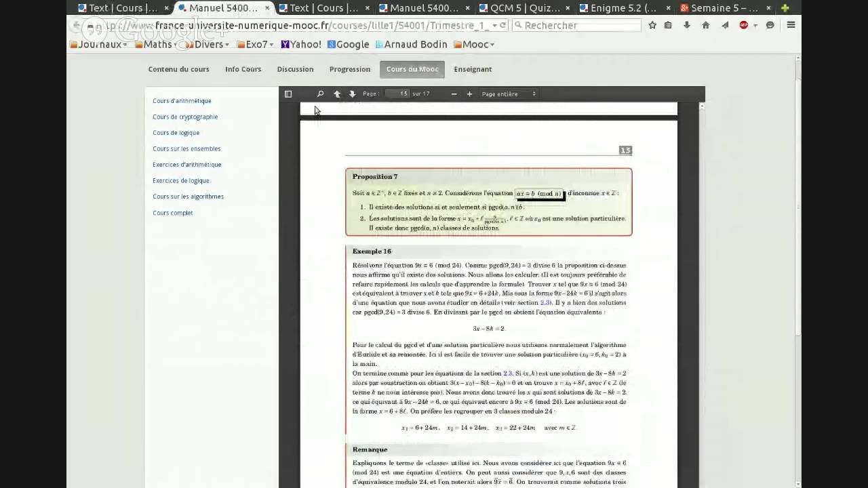Open the browser downloads arrow

687,25
